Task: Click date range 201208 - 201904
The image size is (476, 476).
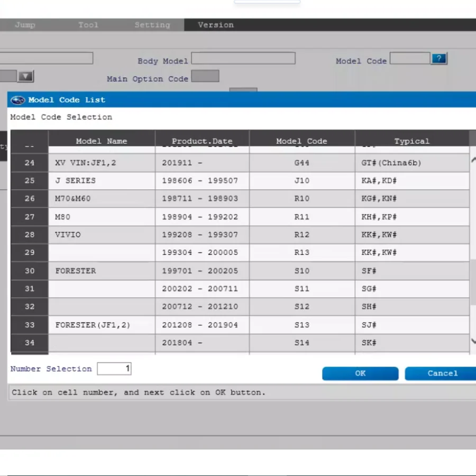Action: (x=200, y=325)
